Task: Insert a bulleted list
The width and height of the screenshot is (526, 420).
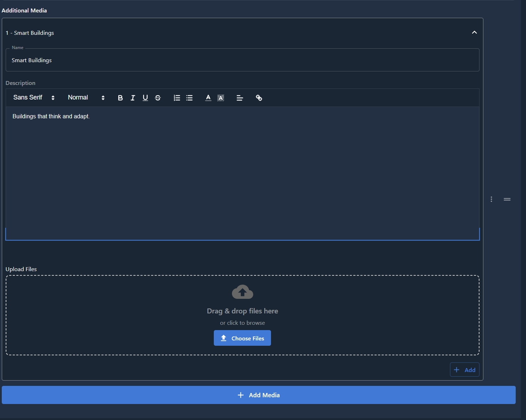Action: click(189, 98)
